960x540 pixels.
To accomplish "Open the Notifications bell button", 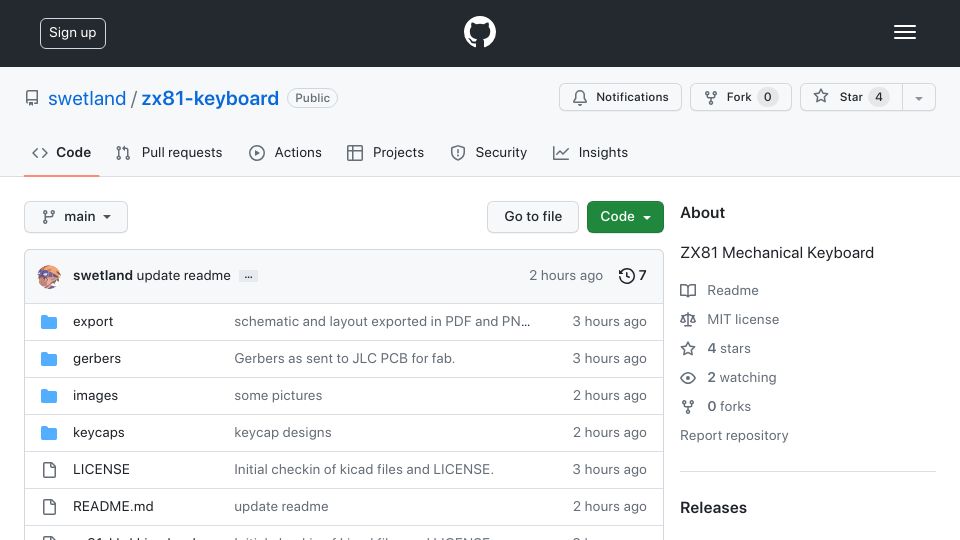I will point(620,97).
